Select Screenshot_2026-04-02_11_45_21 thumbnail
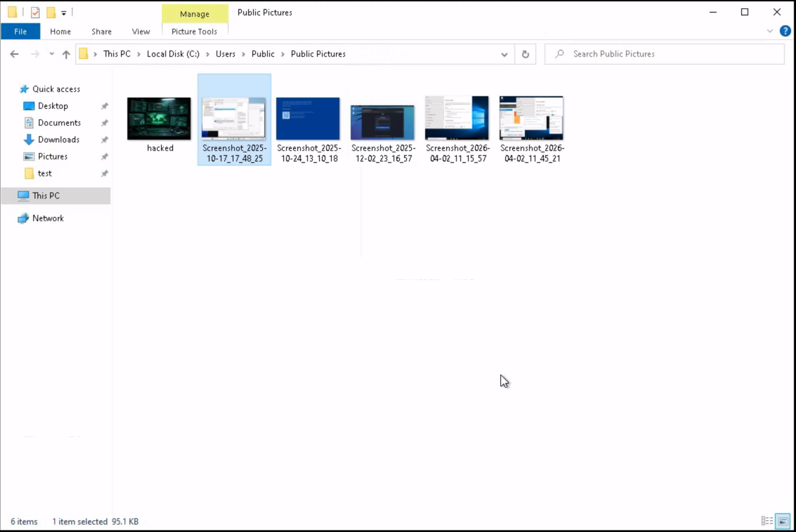 tap(531, 118)
